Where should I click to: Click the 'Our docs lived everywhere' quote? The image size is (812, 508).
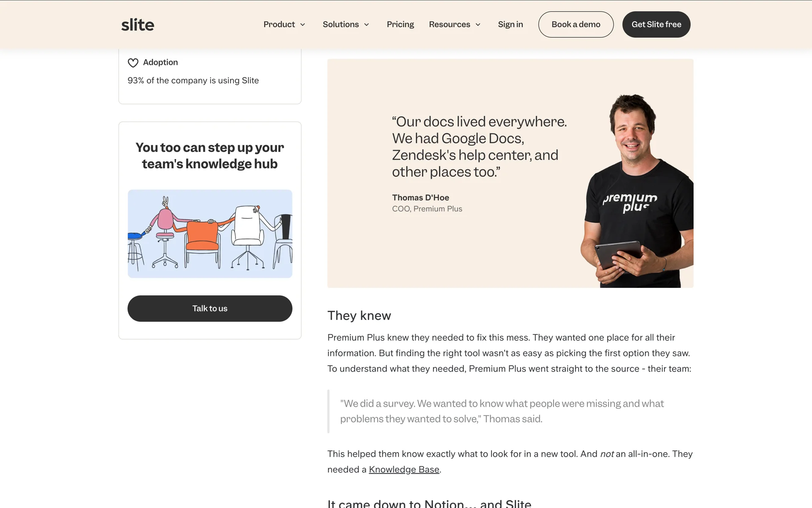(x=479, y=146)
